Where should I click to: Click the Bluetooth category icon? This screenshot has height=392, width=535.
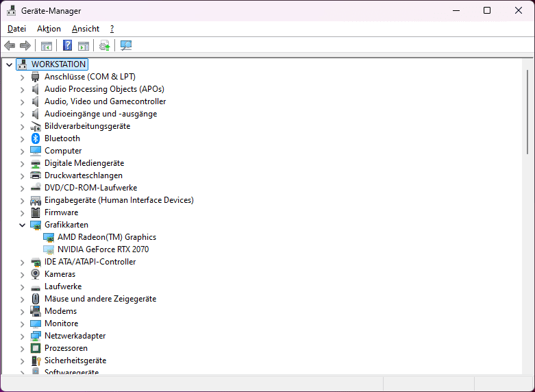pyautogui.click(x=36, y=138)
